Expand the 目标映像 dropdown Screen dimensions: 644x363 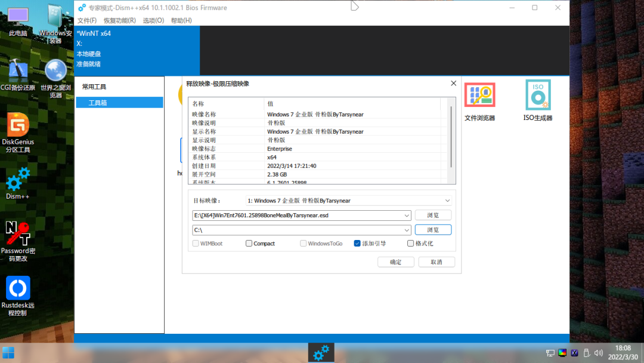point(447,201)
